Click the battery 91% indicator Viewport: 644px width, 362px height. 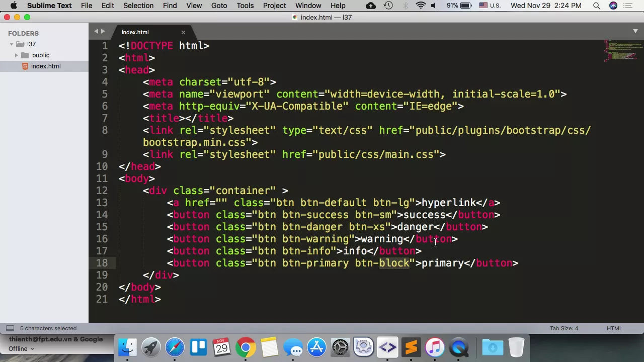(458, 6)
